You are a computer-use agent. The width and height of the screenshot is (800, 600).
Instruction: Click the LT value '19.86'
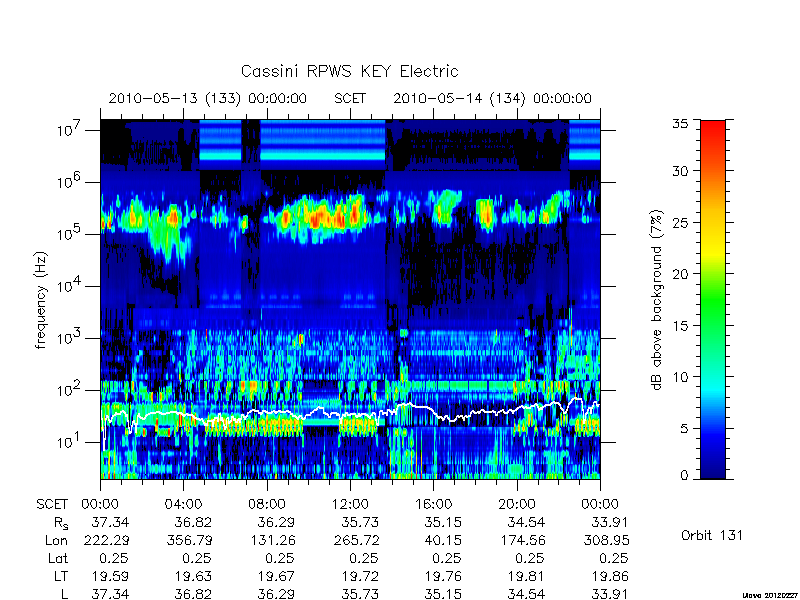point(610,576)
